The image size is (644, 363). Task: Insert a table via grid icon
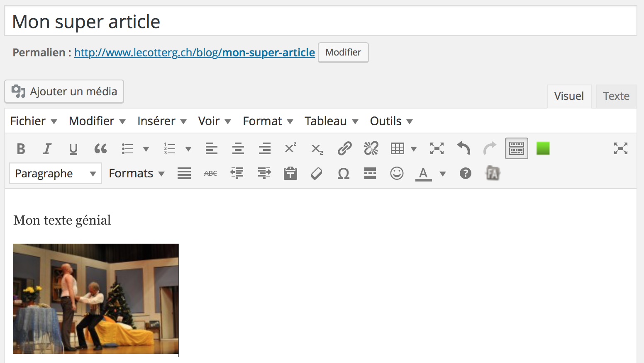pos(398,148)
